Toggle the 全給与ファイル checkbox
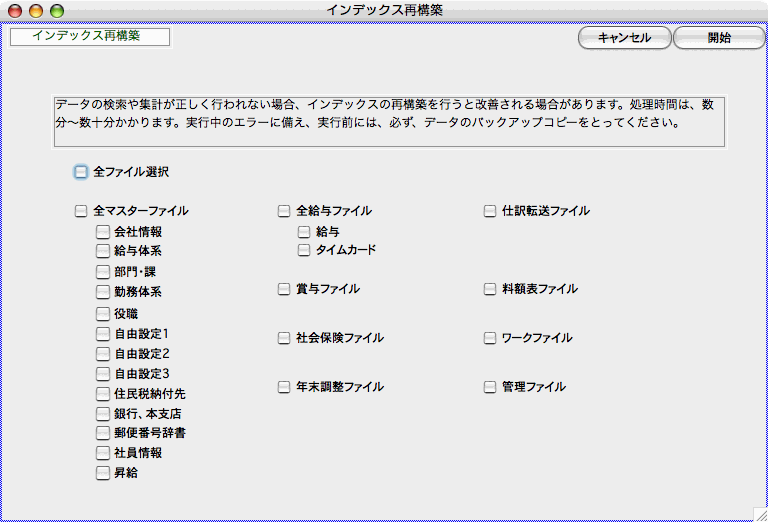The width and height of the screenshot is (768, 522). [x=284, y=212]
